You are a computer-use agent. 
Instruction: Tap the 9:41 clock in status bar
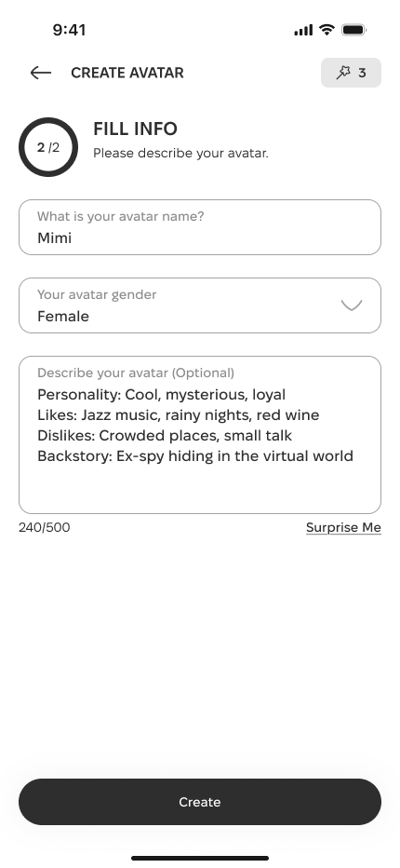point(69,30)
